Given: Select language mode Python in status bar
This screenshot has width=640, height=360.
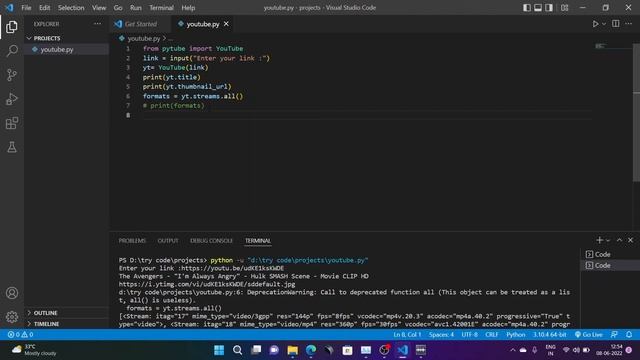Looking at the screenshot, I should click(x=516, y=334).
